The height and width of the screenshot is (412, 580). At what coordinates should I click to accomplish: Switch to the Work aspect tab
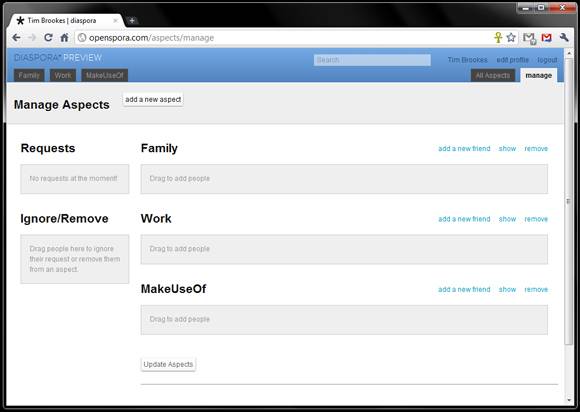point(63,75)
